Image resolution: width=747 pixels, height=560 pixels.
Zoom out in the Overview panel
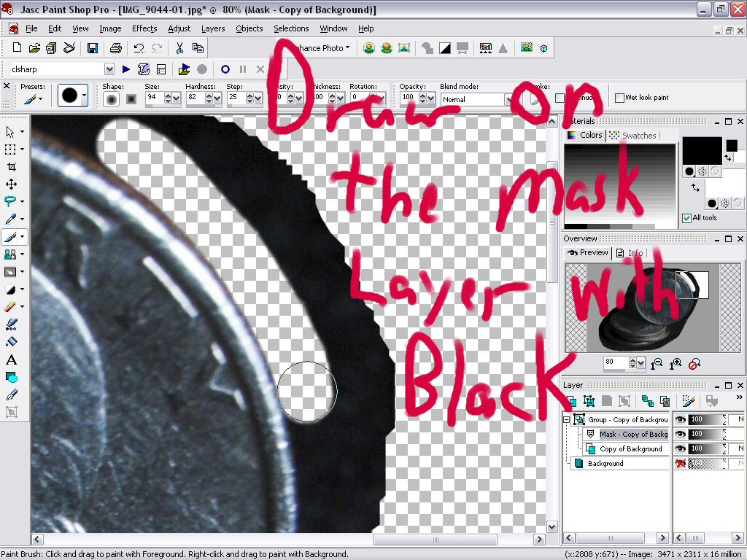click(x=657, y=364)
